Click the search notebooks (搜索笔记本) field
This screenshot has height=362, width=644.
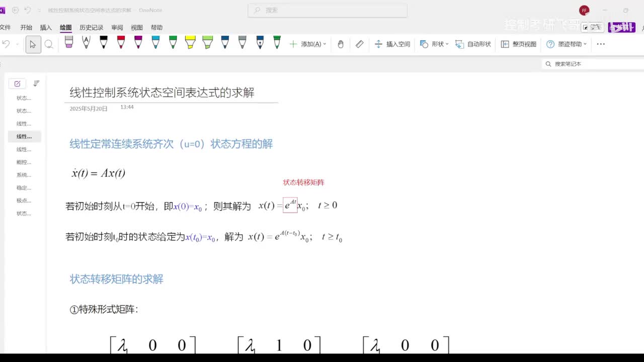pos(594,64)
